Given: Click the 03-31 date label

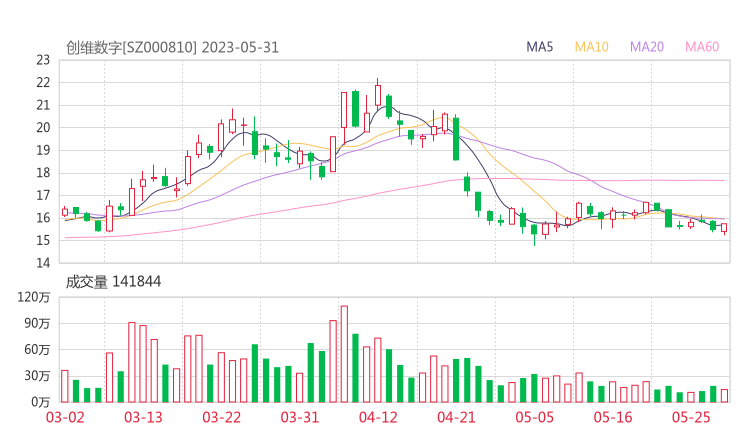Looking at the screenshot, I should tap(300, 417).
